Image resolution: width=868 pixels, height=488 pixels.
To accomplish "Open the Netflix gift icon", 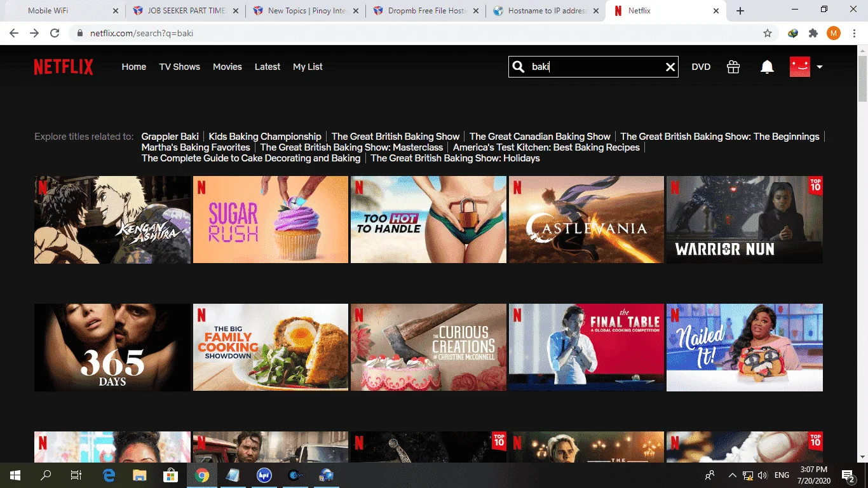I will point(733,67).
